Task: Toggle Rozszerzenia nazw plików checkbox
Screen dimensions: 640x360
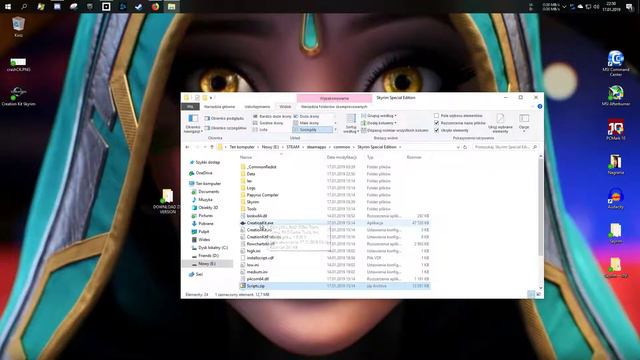Action: pos(436,123)
